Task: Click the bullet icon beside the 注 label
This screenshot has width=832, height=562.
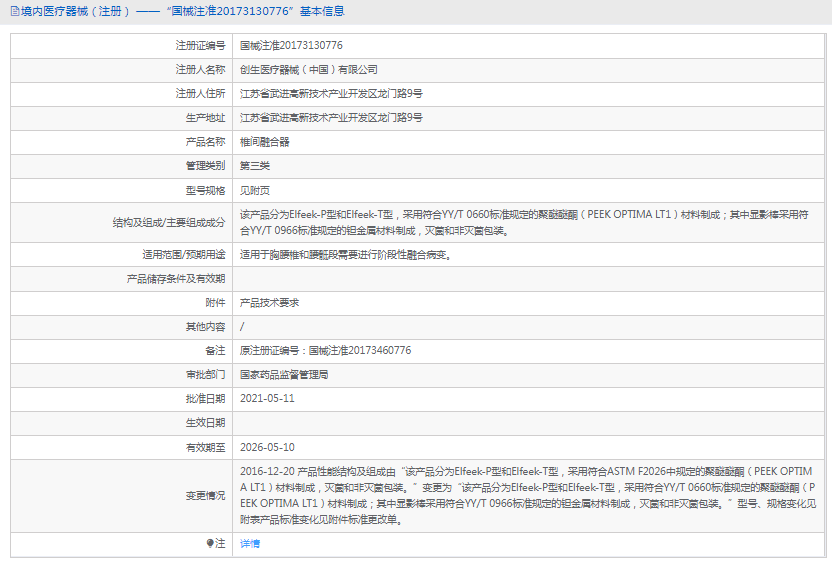Action: (210, 543)
